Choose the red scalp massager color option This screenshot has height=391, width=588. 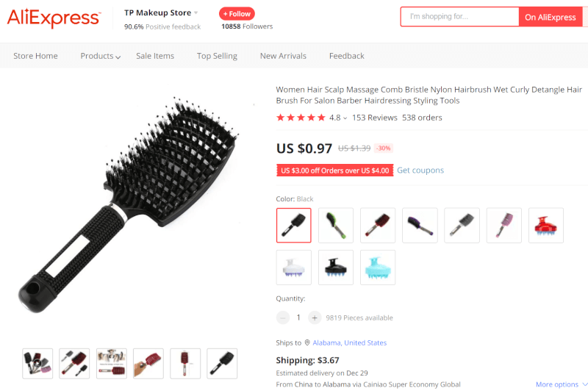pos(546,226)
